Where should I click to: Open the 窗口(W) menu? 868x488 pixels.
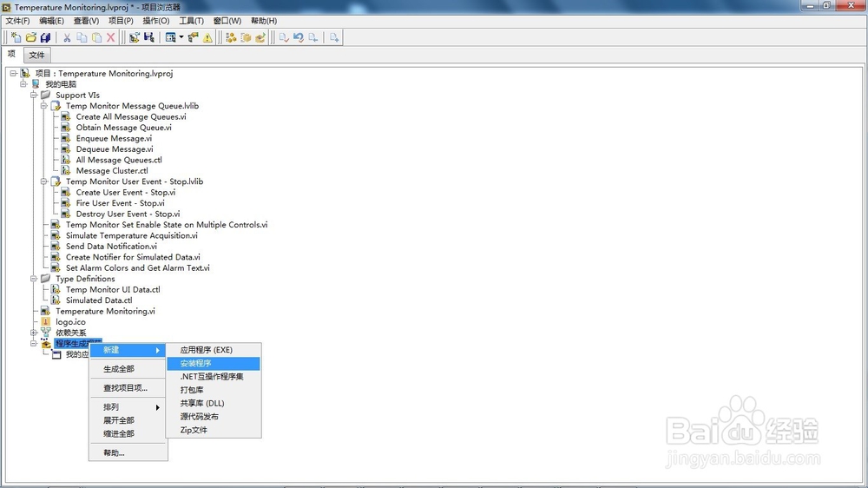pyautogui.click(x=227, y=21)
